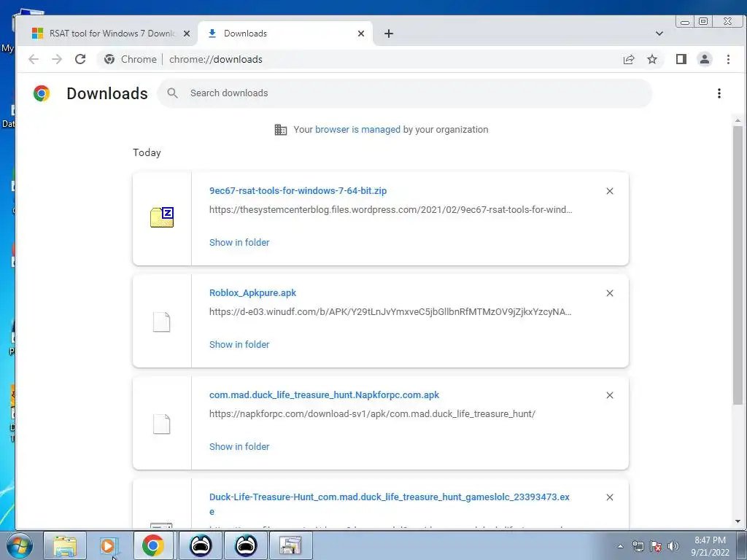Remove rsat-tools zip from the list
Screen dimensions: 747x560
tap(610, 191)
